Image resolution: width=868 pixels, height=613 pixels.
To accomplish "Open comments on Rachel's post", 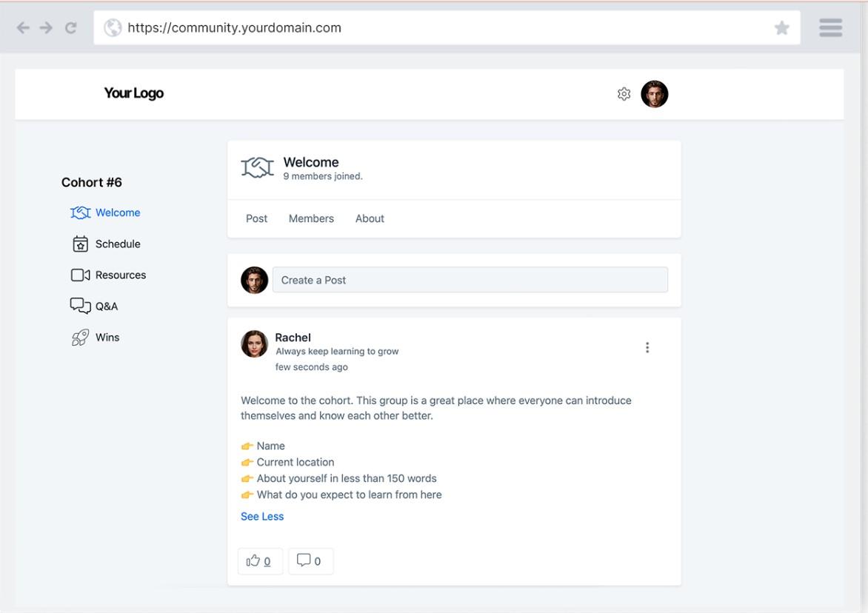I will click(310, 561).
